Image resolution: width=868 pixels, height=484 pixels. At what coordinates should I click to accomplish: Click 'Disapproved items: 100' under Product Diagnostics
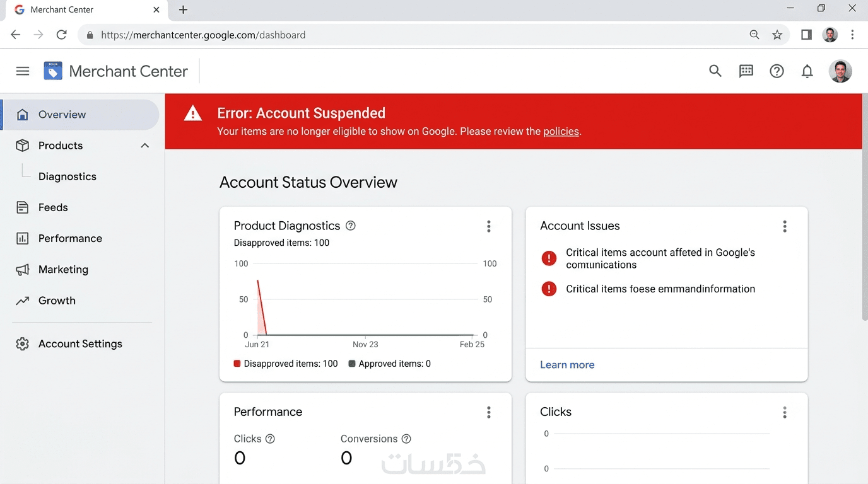click(x=281, y=243)
